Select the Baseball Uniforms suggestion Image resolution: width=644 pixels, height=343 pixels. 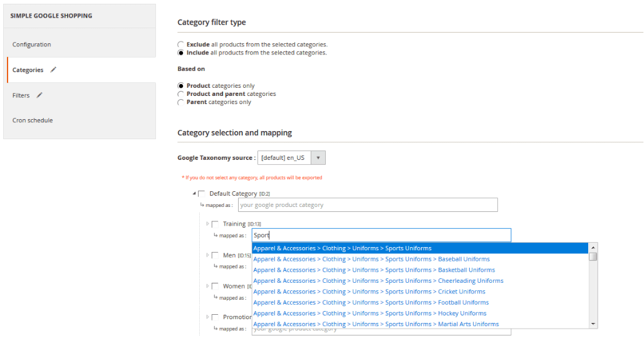point(420,259)
